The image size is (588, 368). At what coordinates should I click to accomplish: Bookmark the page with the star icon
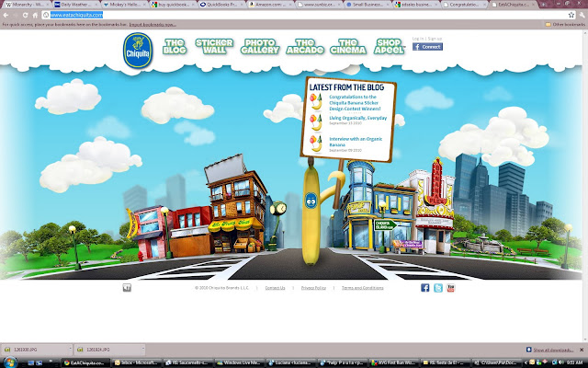point(571,15)
